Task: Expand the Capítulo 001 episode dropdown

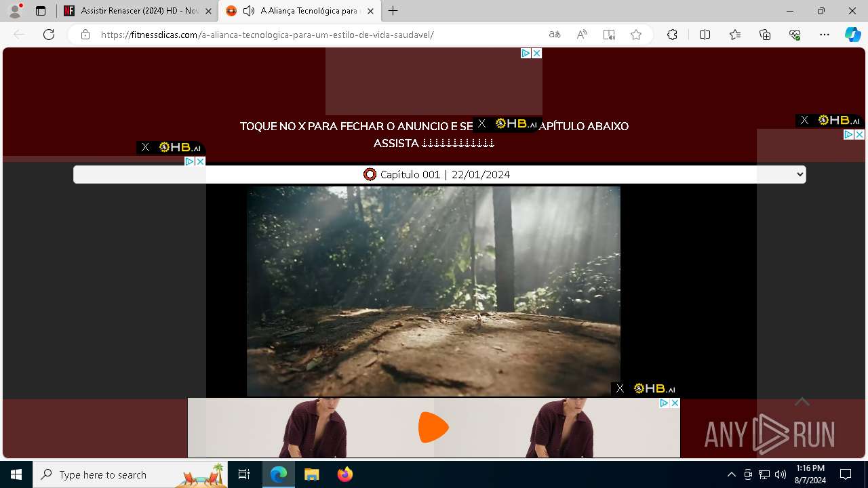Action: (439, 174)
